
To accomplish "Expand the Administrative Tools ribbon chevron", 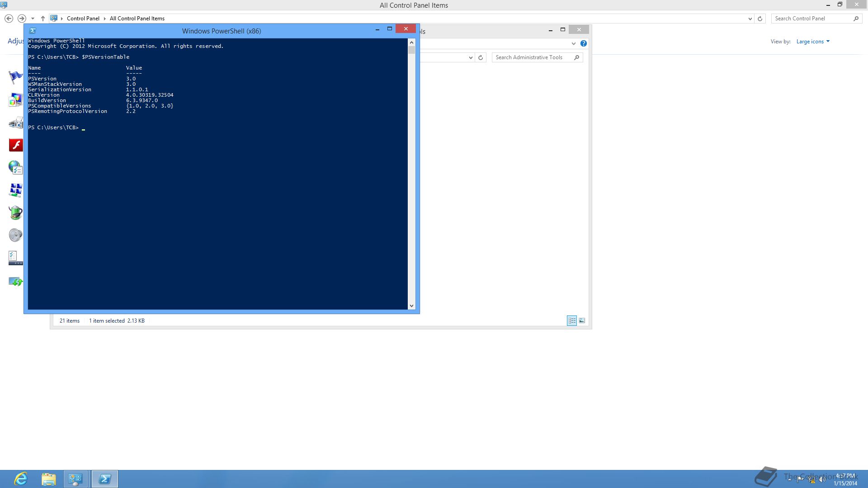I will 573,43.
